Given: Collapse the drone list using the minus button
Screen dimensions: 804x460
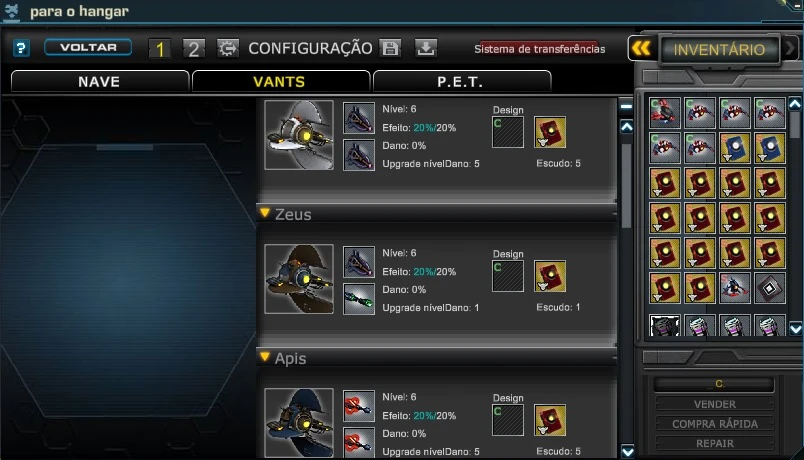Looking at the screenshot, I should click(626, 106).
